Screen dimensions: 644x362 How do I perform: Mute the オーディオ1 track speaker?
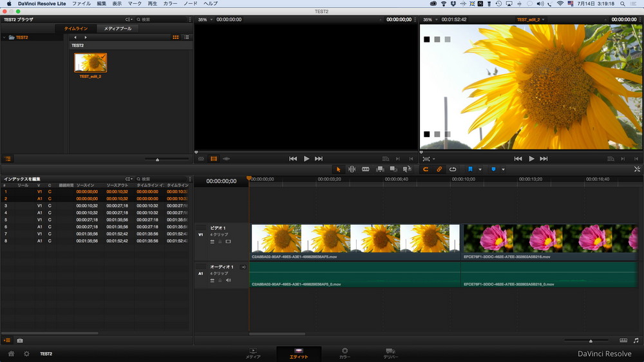pyautogui.click(x=229, y=280)
